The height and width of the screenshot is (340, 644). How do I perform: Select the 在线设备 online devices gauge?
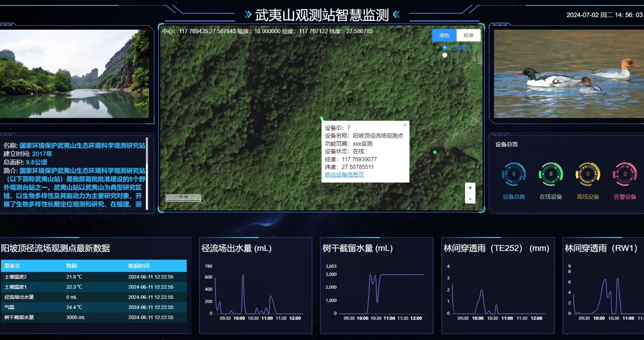coord(551,174)
